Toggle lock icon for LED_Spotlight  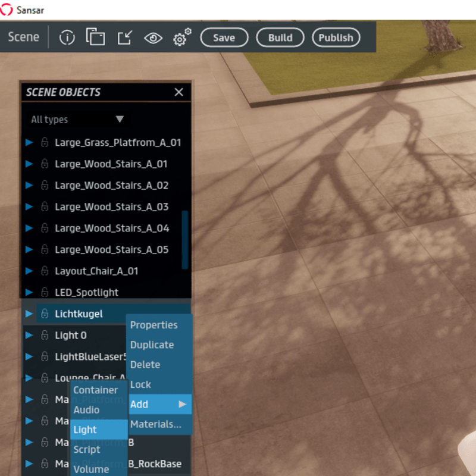pos(45,293)
